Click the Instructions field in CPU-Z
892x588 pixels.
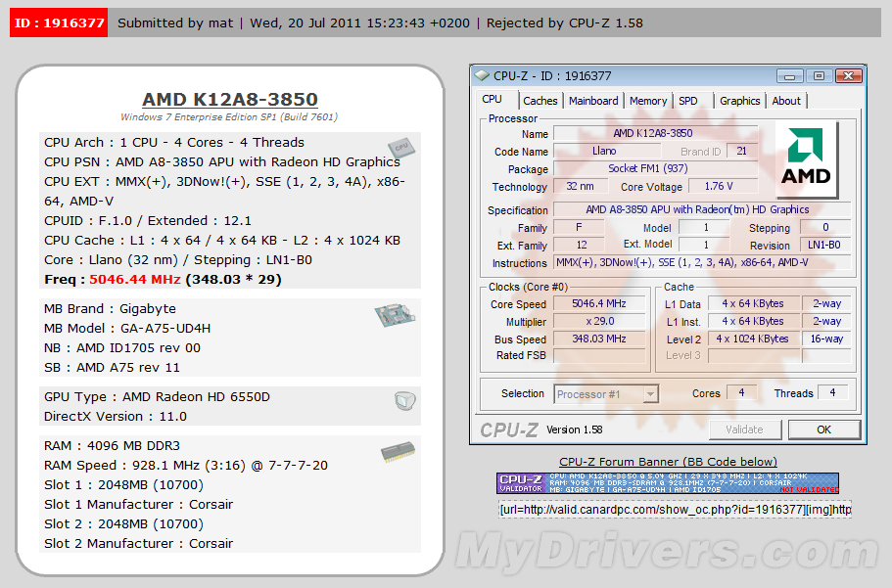point(702,262)
